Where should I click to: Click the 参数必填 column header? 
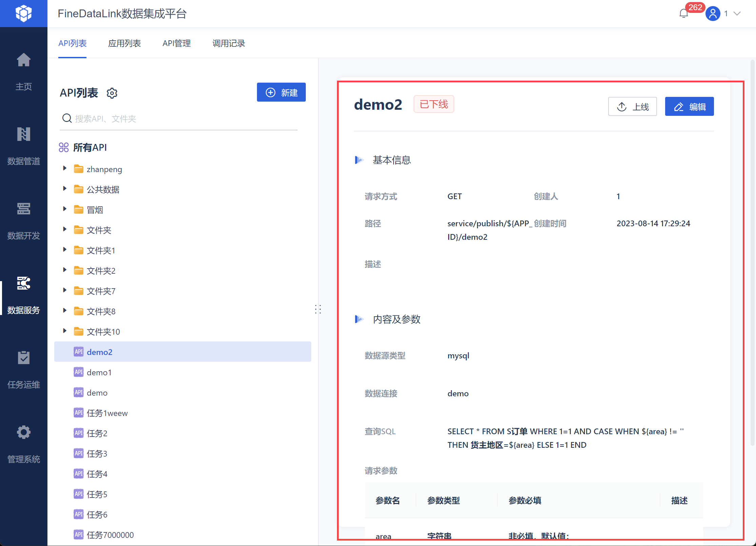coord(525,500)
